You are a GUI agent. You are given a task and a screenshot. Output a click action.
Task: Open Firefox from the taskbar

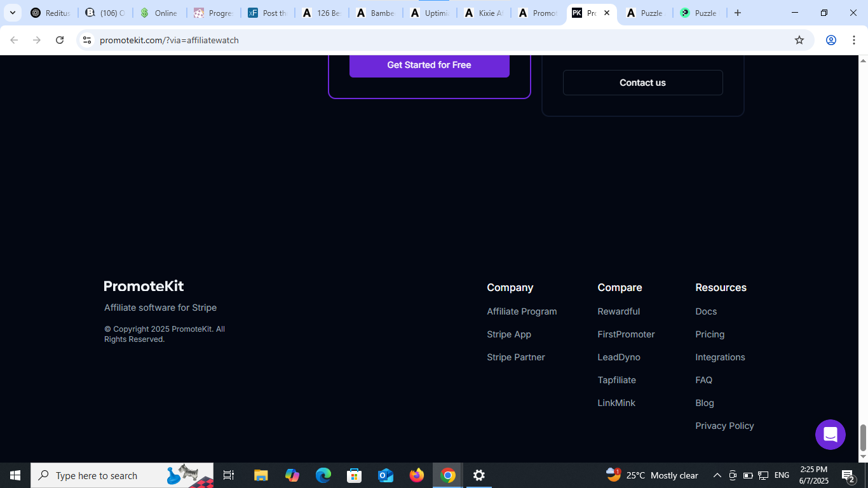(x=417, y=475)
